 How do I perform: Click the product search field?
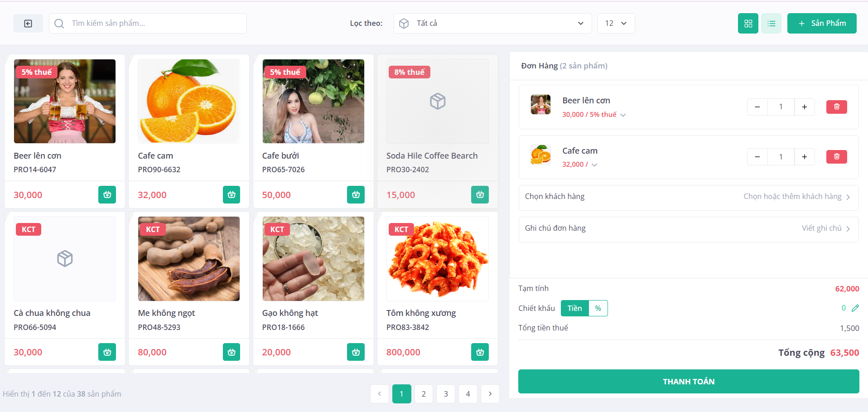[x=148, y=23]
